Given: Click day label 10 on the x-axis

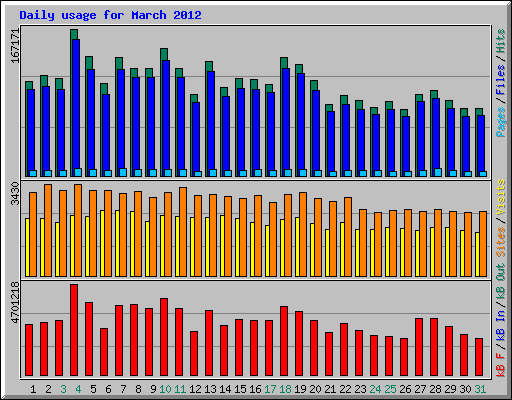Looking at the screenshot, I should coord(165,389).
